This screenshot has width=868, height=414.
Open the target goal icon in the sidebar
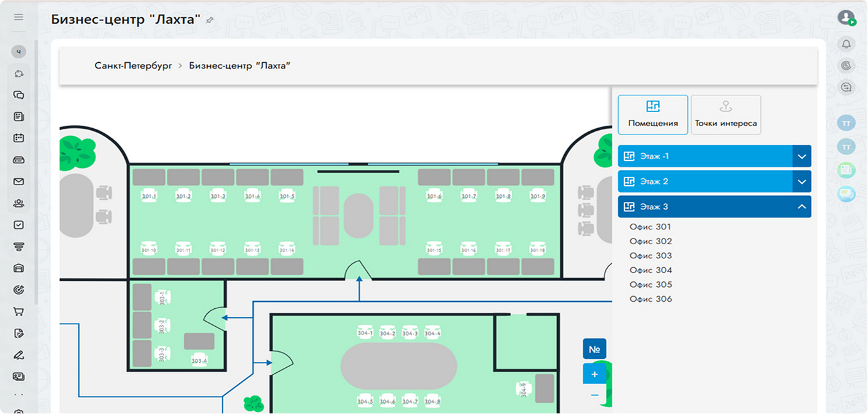click(19, 290)
